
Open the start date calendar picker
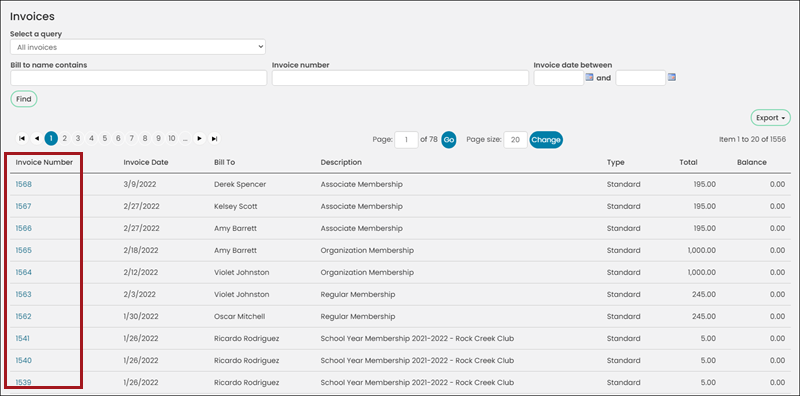589,78
